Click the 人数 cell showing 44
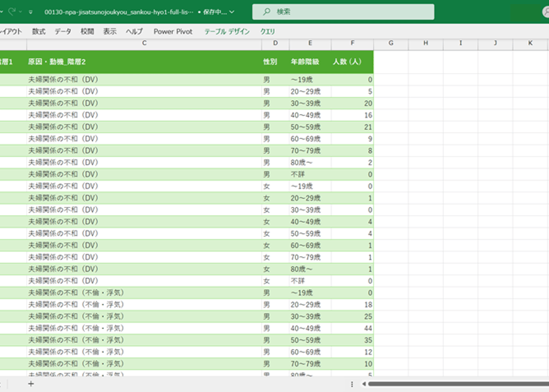The image size is (549, 392). tap(352, 328)
